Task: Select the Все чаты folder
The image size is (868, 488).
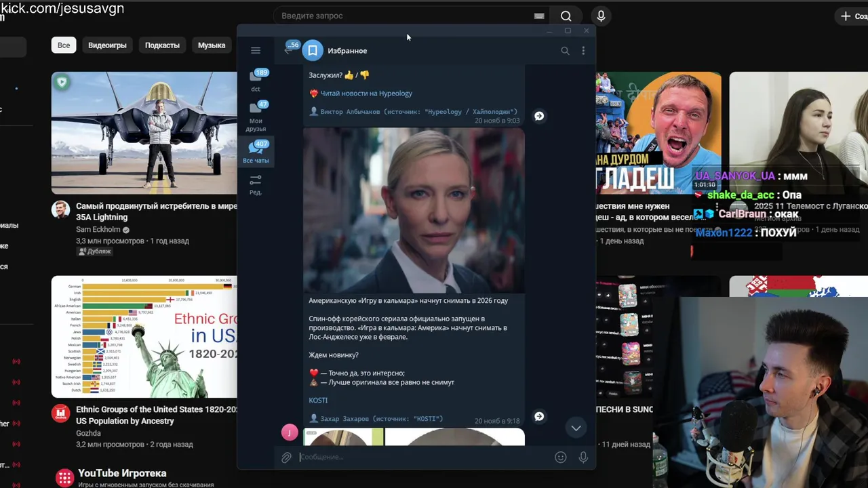Action: pos(256,152)
